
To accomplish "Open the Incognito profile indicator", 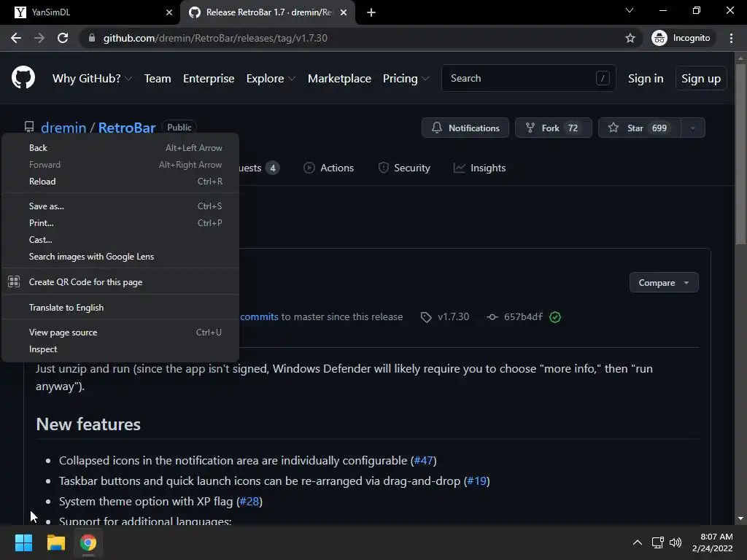I will (x=681, y=38).
